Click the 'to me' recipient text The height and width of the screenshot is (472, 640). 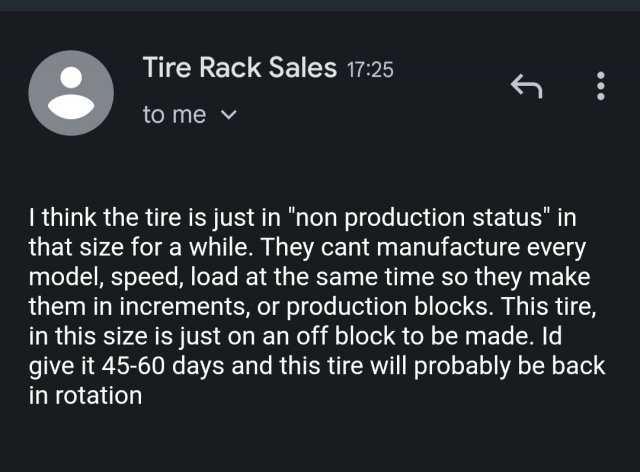pos(174,115)
